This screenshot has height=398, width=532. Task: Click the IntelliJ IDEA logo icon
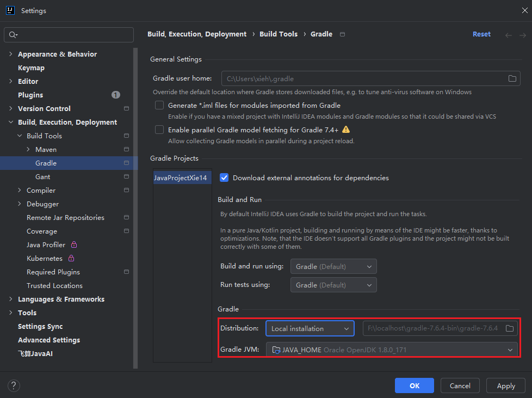point(10,10)
